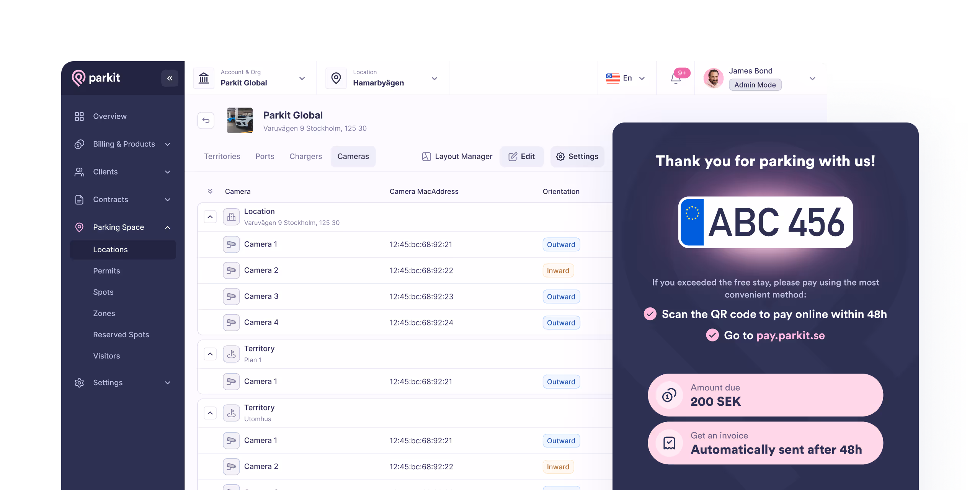Viewport: 980px width, 490px height.
Task: Collapse Territory Plan 1 group
Action: click(x=210, y=354)
